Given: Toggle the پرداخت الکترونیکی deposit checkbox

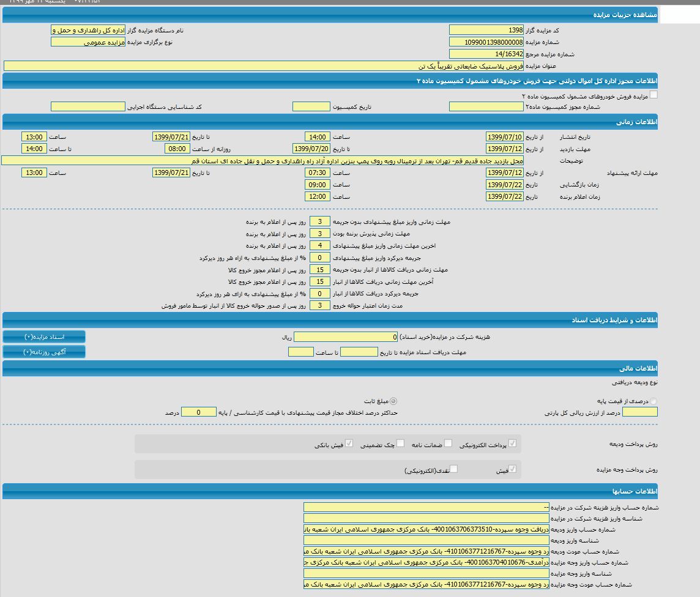Looking at the screenshot, I should (512, 443).
